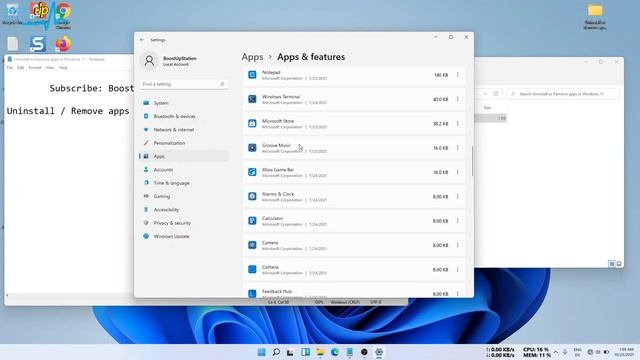Click the refresh button in File Explorer

click(496, 94)
